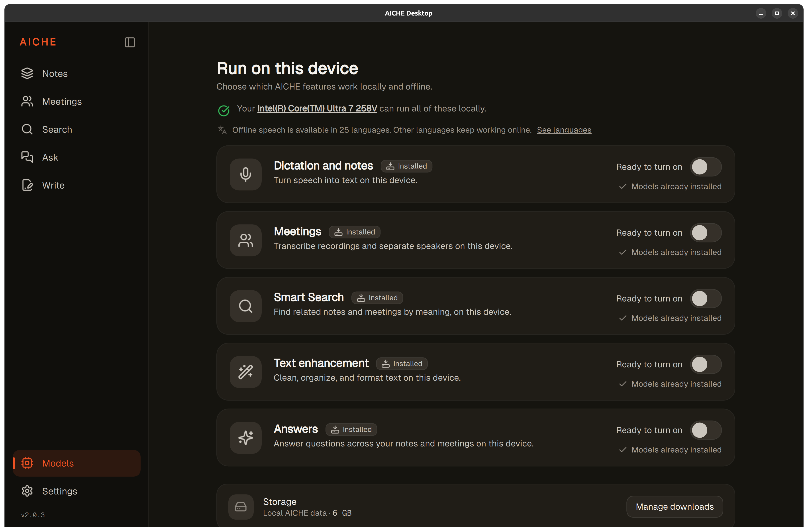Turn on the Dictation and notes toggle
The height and width of the screenshot is (532, 808).
point(706,167)
